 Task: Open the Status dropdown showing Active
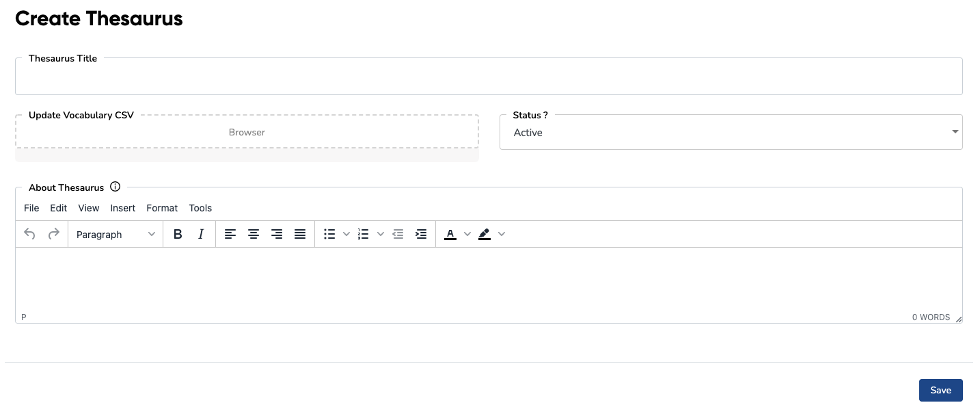[731, 132]
